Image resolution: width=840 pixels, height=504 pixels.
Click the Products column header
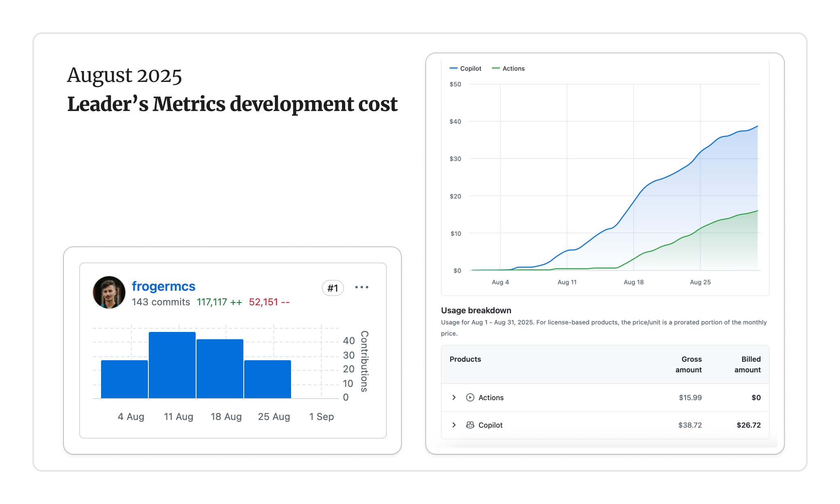coord(465,359)
